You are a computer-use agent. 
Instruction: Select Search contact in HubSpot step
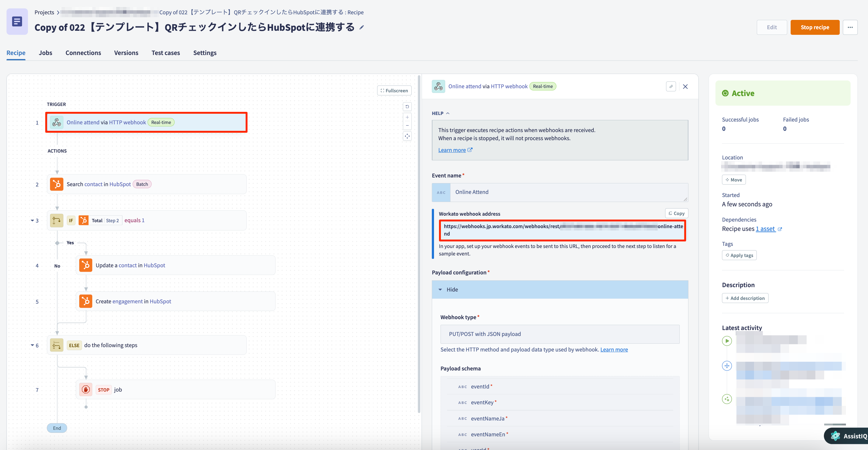click(x=147, y=184)
